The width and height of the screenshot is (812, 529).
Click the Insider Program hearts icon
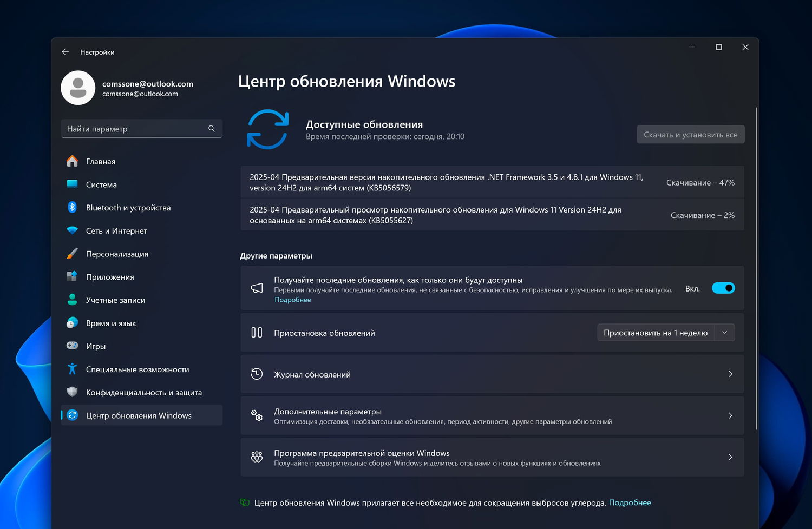click(257, 457)
